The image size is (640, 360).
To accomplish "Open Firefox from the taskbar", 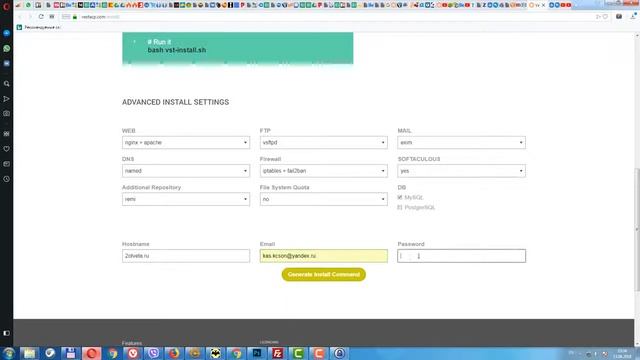I will pos(174,353).
